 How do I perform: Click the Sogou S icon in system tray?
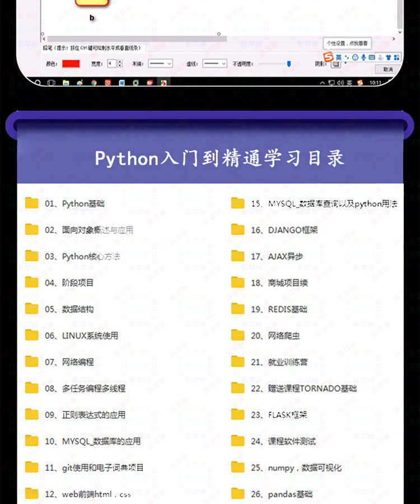(x=360, y=83)
